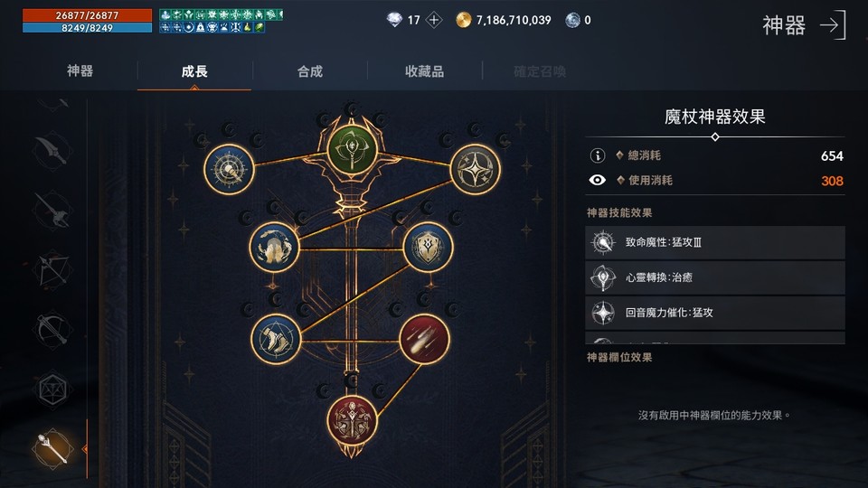Image resolution: width=868 pixels, height=488 pixels.
Task: Open 致命魔性:猛攻Ⅲ skill effect entry
Action: 714,242
